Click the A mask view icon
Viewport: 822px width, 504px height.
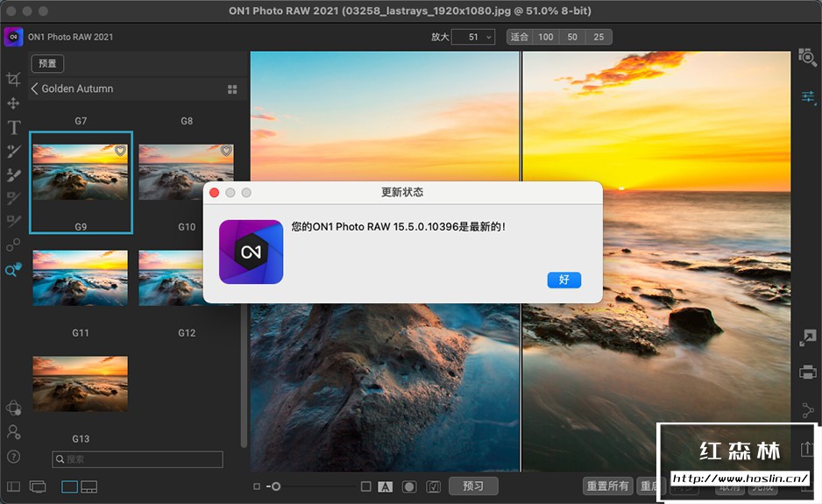point(385,486)
